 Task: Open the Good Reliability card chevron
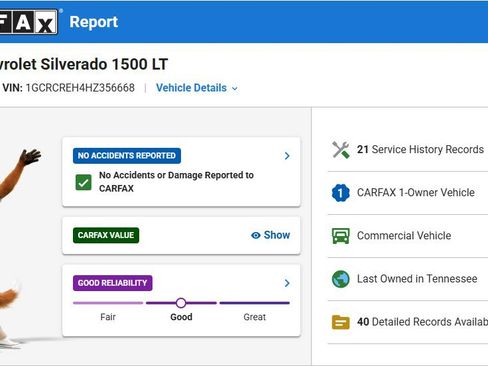point(287,283)
